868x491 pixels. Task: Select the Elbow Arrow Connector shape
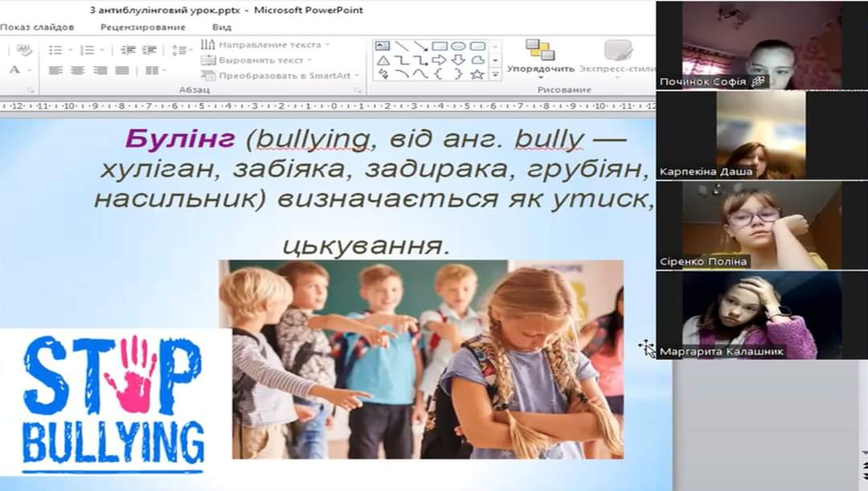[420, 59]
